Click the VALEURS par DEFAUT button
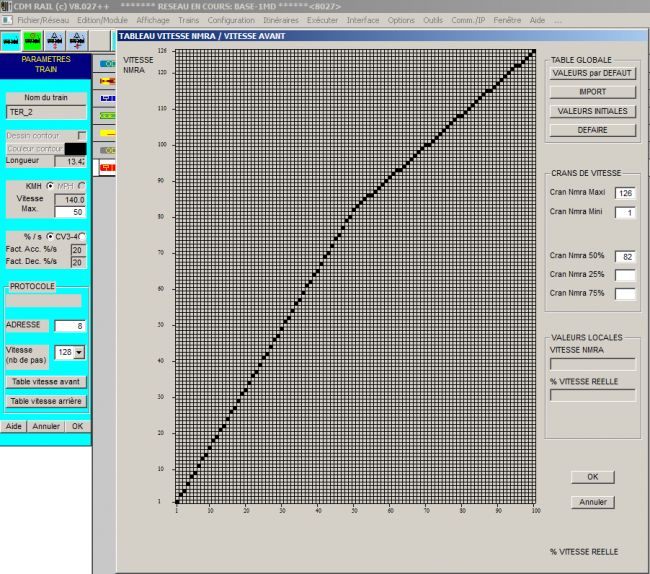Image resolution: width=650 pixels, height=574 pixels. (x=592, y=73)
